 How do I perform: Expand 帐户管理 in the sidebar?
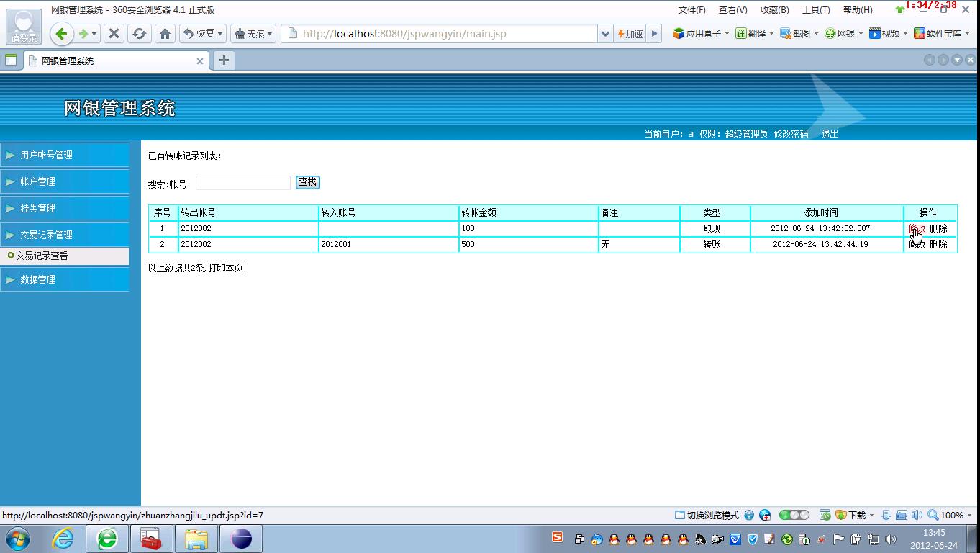tap(65, 181)
